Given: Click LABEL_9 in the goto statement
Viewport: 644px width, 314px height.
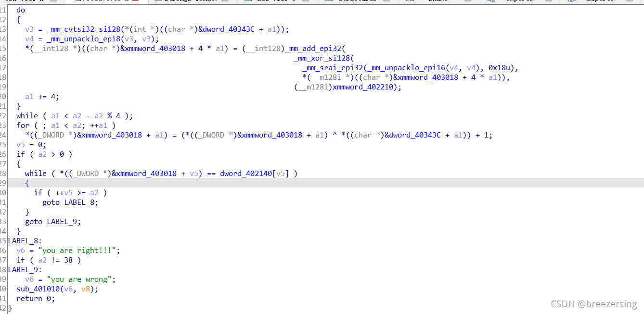Looking at the screenshot, I should click(62, 222).
